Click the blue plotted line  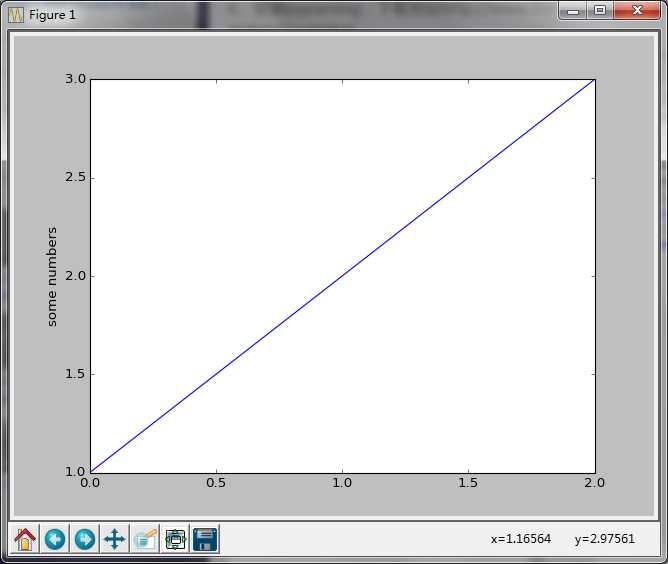click(343, 276)
